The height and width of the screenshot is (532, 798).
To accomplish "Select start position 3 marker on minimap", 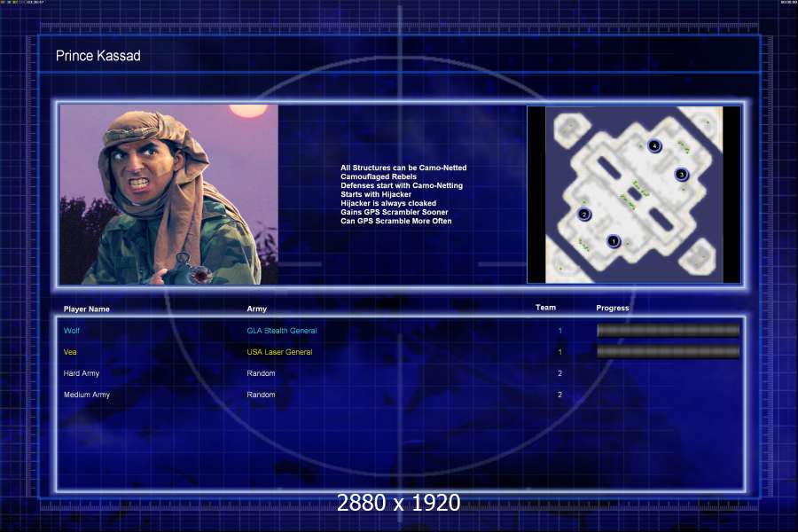I will [x=682, y=175].
